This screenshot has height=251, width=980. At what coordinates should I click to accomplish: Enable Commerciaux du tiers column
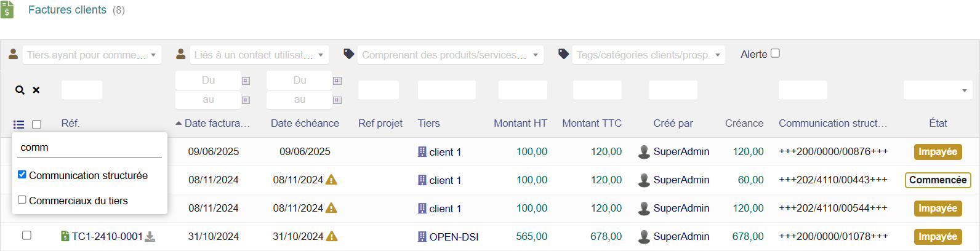pyautogui.click(x=22, y=200)
